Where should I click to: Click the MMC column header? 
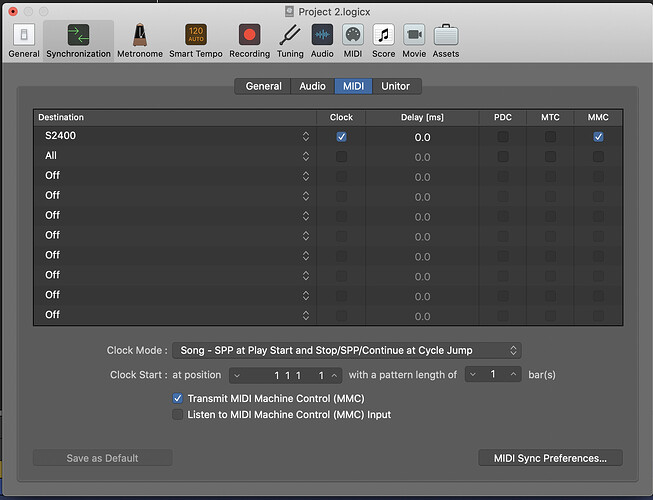pos(598,117)
